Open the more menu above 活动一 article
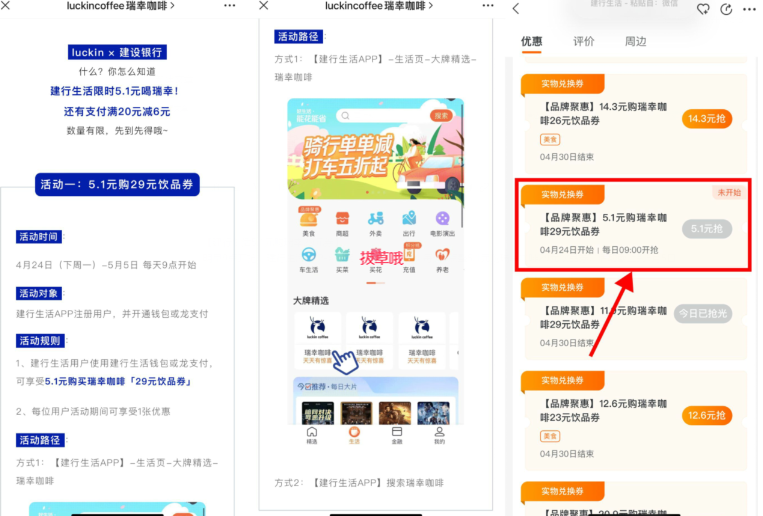 [230, 6]
